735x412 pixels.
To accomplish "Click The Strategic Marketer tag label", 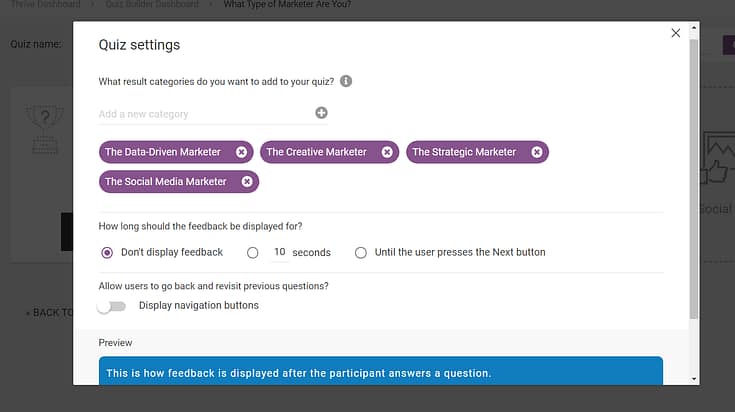I will coord(464,152).
